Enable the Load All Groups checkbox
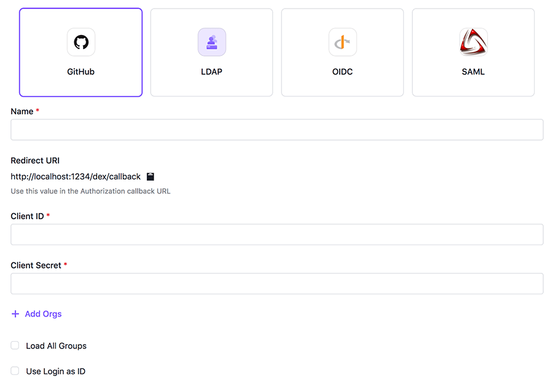The width and height of the screenshot is (553, 392). (x=15, y=345)
